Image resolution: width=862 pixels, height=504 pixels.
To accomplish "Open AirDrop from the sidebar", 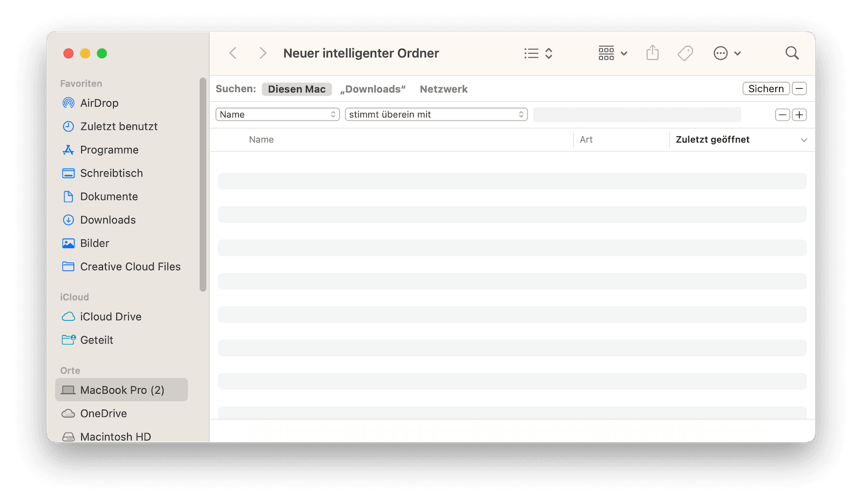I will (99, 103).
